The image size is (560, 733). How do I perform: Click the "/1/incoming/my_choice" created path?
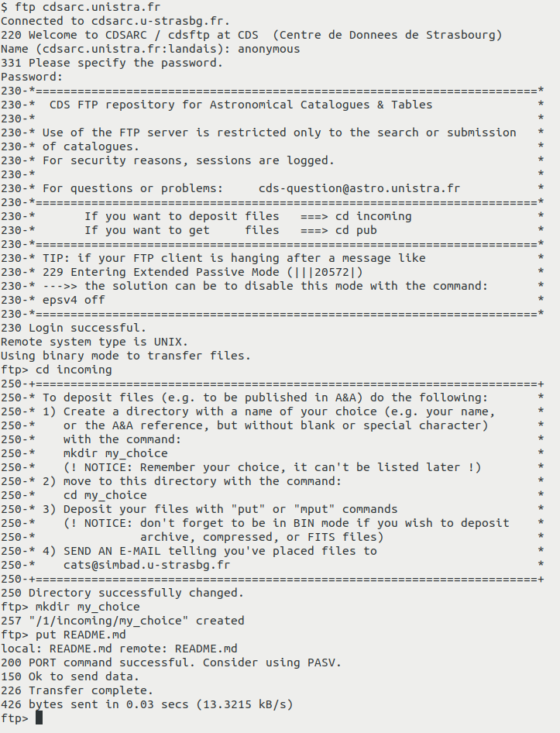[x=108, y=621]
